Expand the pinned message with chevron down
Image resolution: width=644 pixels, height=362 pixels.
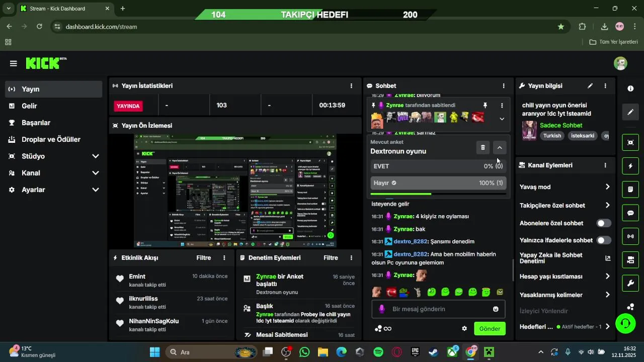click(x=502, y=119)
